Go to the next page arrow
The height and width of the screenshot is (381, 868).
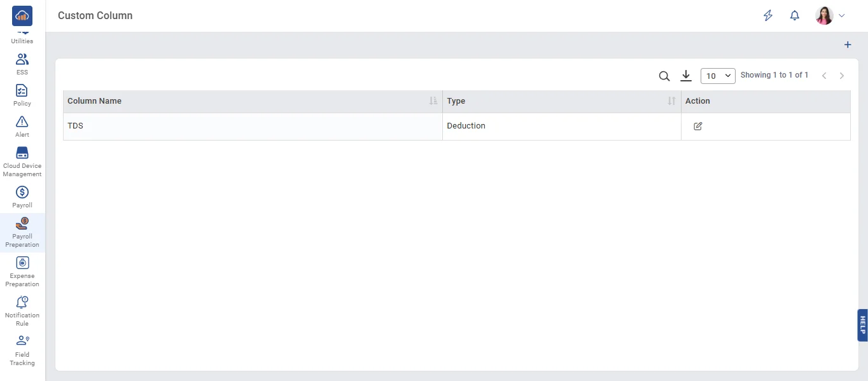841,76
